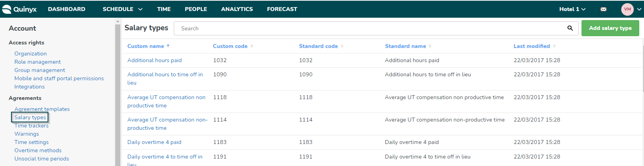The width and height of the screenshot is (644, 166).
Task: Click the Custom name column header
Action: point(145,46)
